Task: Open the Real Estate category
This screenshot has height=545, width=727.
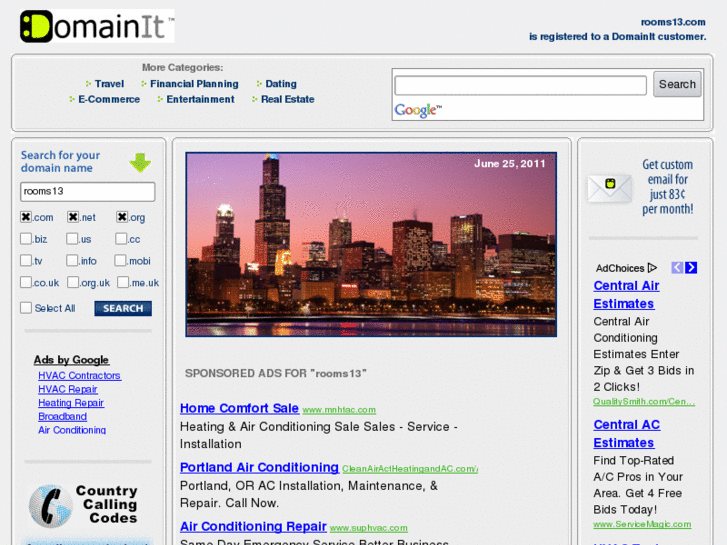Action: [x=287, y=99]
